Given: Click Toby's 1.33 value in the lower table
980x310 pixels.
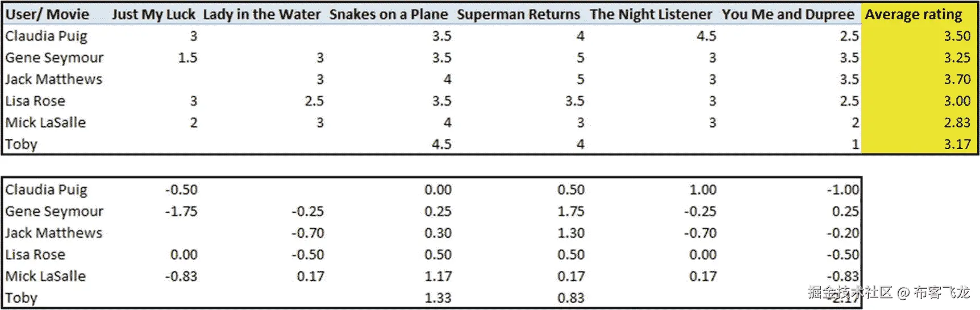Looking at the screenshot, I should 438,298.
